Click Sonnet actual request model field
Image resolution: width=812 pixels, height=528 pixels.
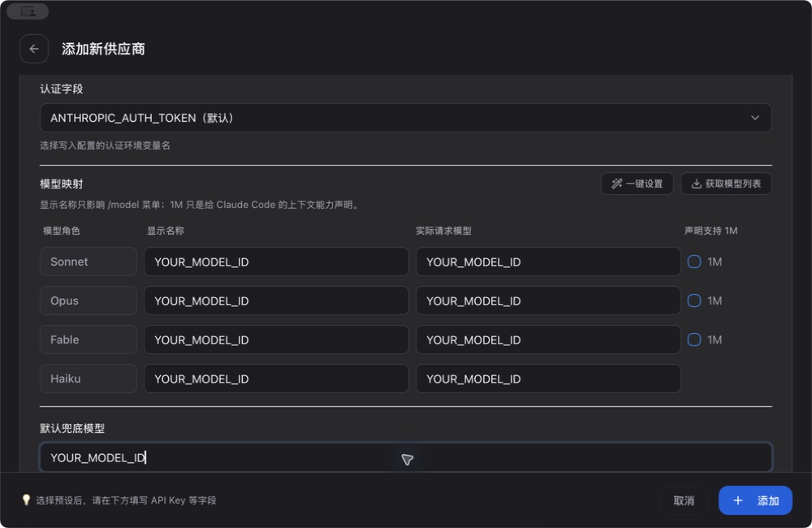(x=548, y=262)
